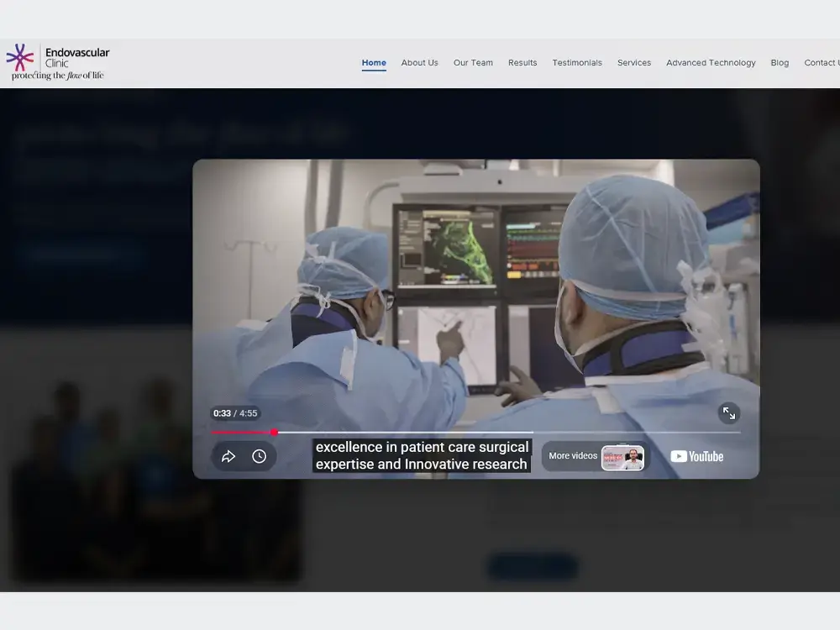Click the Endovascular Clinic logo
Screen dimensions: 840x630
[58, 62]
